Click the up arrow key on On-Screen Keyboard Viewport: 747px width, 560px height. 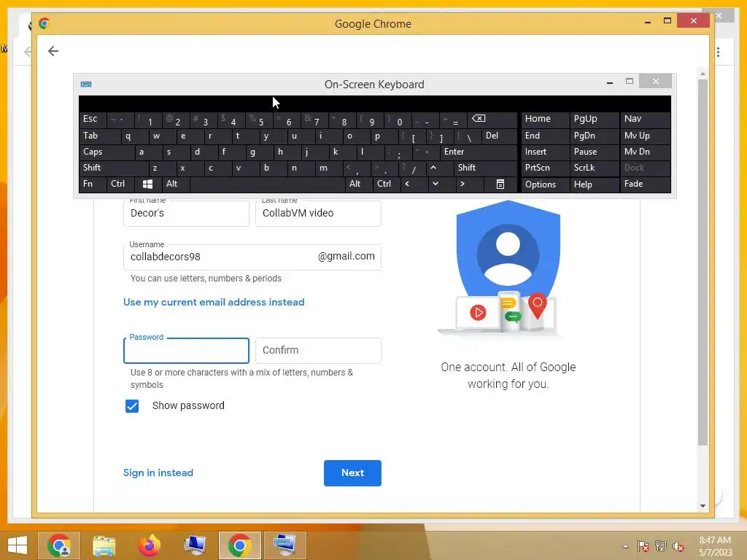point(433,168)
